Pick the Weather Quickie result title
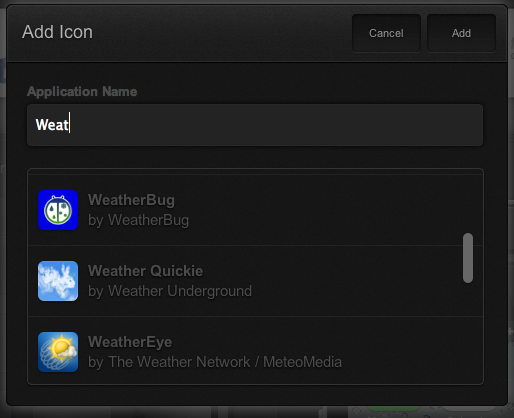Screen dimensions: 514x418 pos(145,271)
